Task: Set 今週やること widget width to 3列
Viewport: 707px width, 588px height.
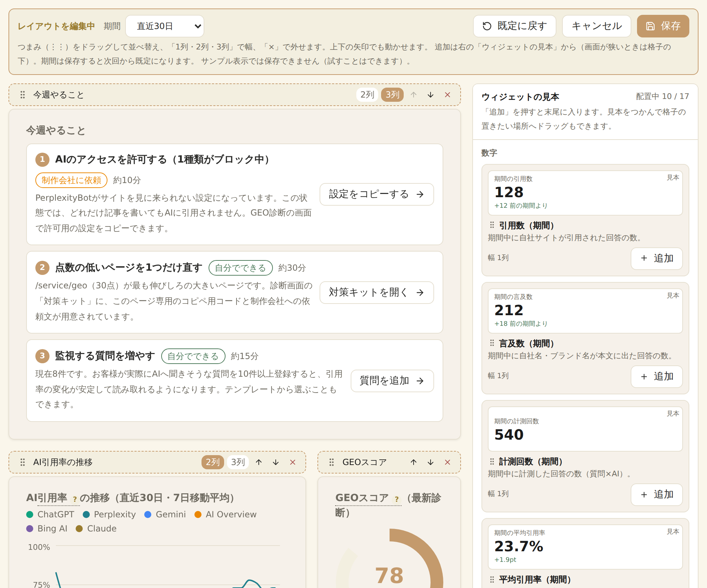Action: (x=392, y=95)
